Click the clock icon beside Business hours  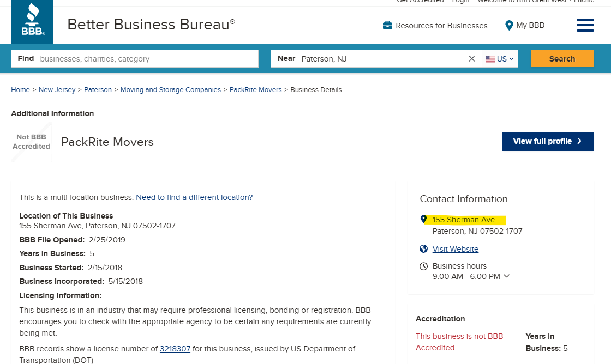(423, 266)
